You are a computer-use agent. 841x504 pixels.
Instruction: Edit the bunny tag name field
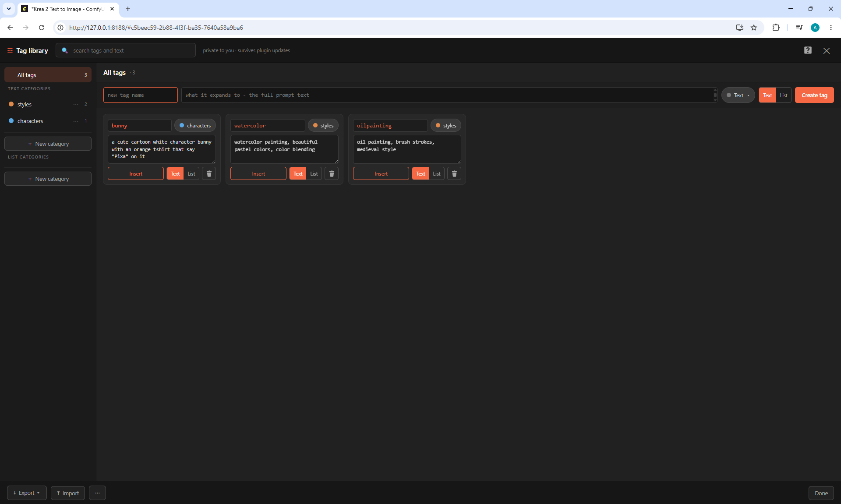point(140,126)
